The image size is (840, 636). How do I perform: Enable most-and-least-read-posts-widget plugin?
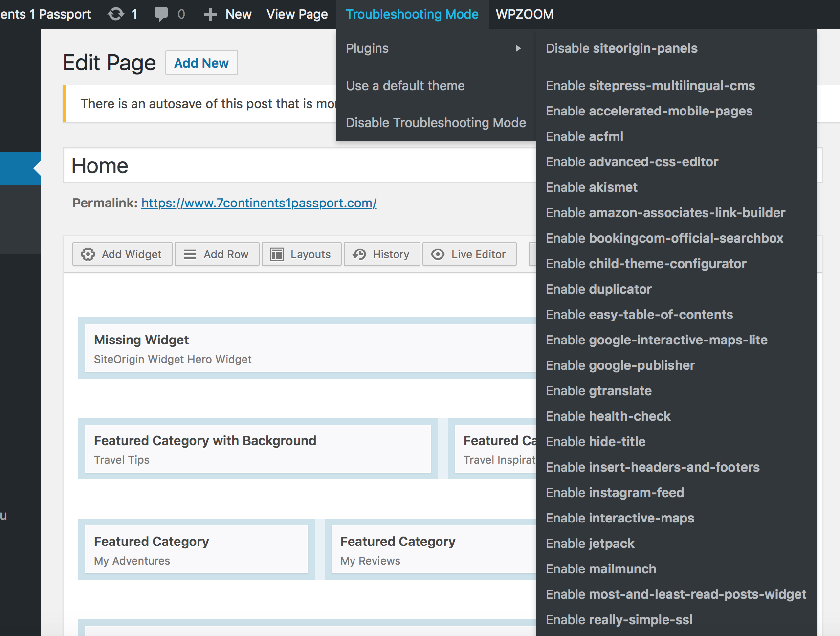coord(676,594)
